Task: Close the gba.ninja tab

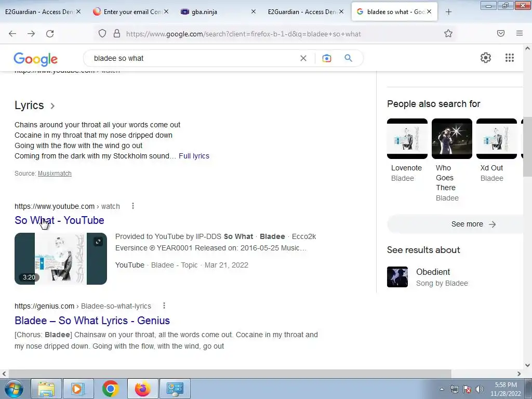Action: 254,11
